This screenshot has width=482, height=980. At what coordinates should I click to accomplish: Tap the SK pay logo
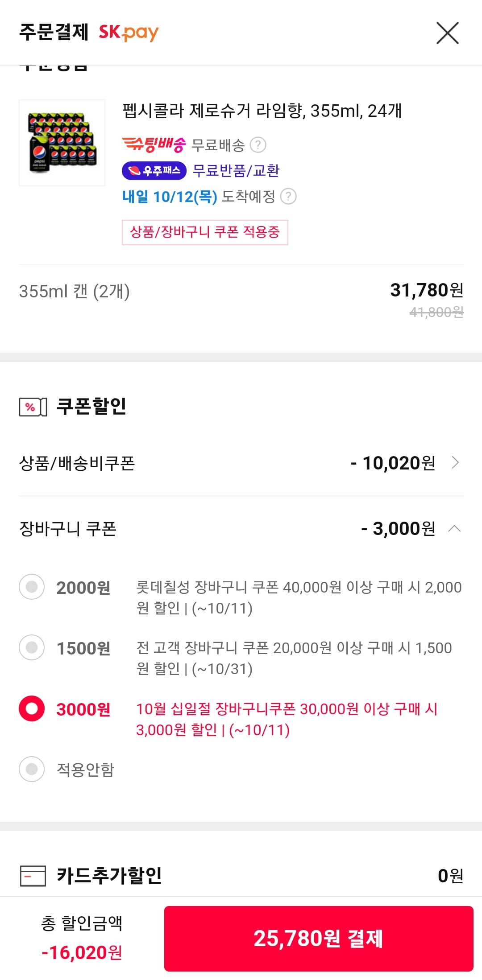pyautogui.click(x=129, y=33)
